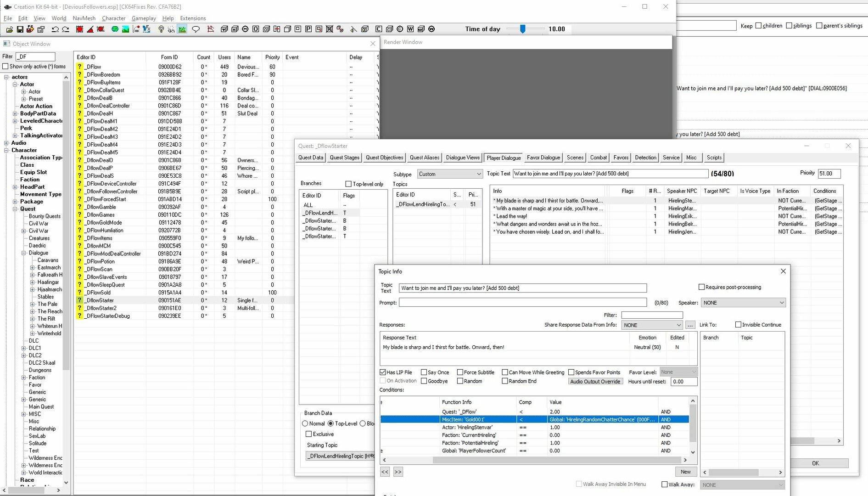The image size is (868, 496).
Task: Check Requires post-processing in Topic Info
Action: click(701, 287)
